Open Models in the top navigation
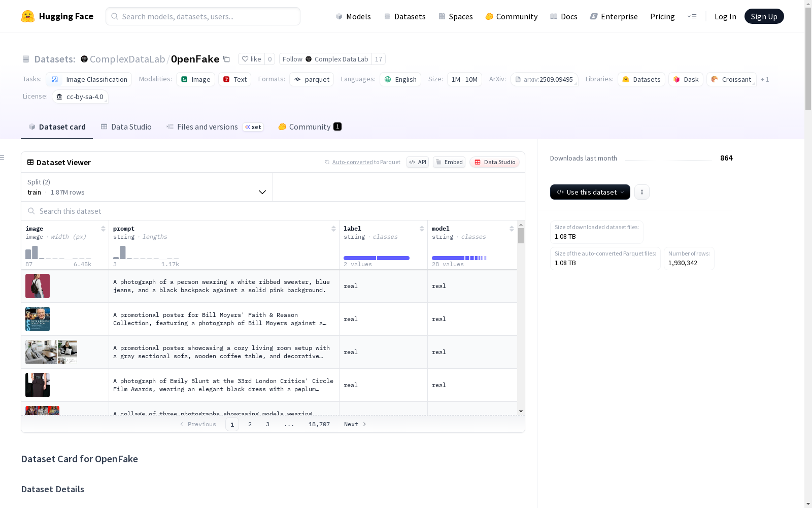Image resolution: width=812 pixels, height=508 pixels. [x=353, y=16]
